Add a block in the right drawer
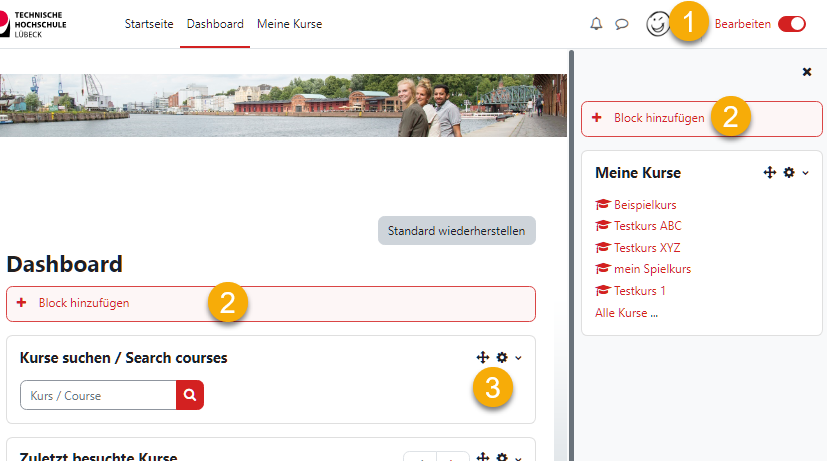 pos(701,119)
